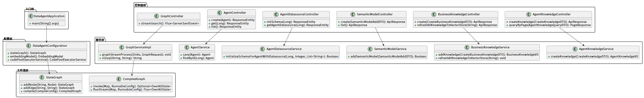Image resolution: width=644 pixels, height=98 pixels.
Task: Select compile(CompileConfig): CompiledGraph method
Action: point(52,91)
